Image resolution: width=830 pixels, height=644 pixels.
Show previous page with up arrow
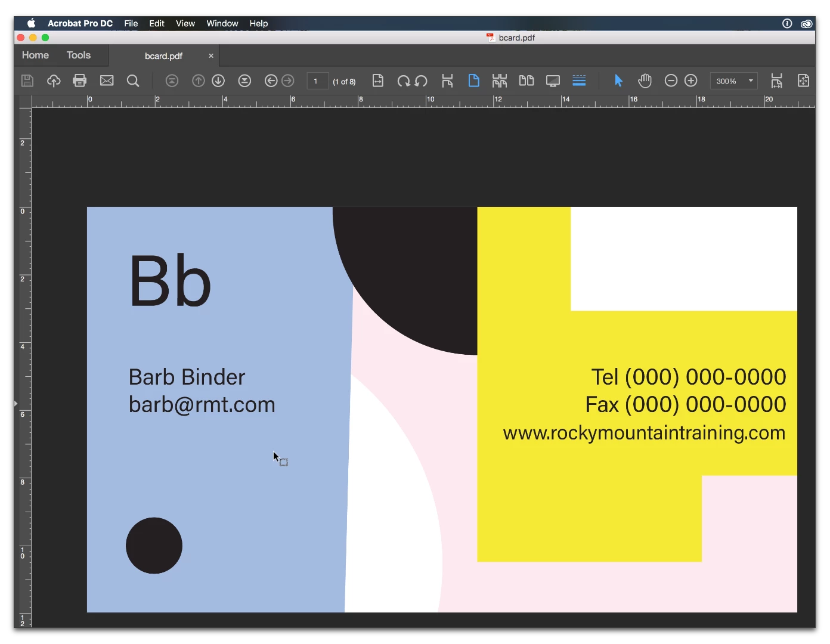click(x=199, y=80)
